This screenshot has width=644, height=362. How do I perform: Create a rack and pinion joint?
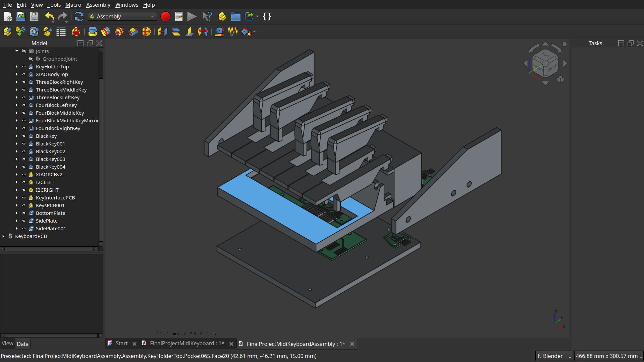219,32
